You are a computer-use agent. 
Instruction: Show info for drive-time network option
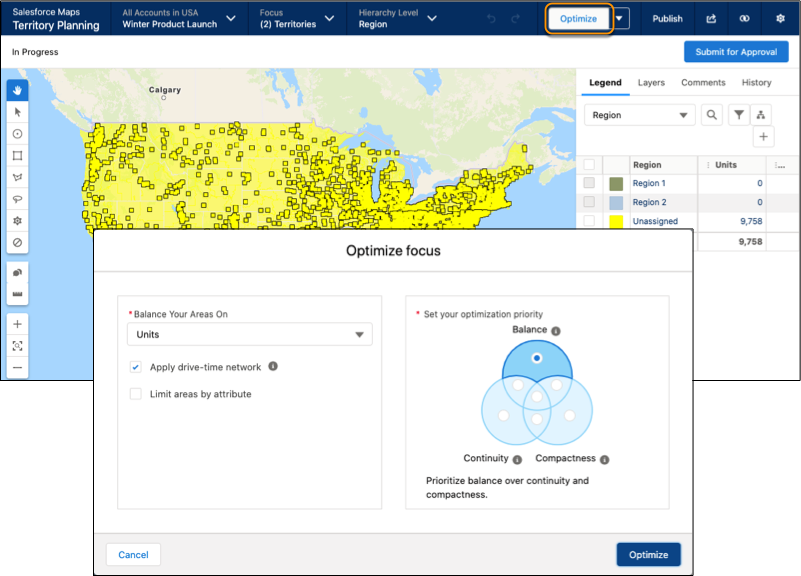(273, 366)
